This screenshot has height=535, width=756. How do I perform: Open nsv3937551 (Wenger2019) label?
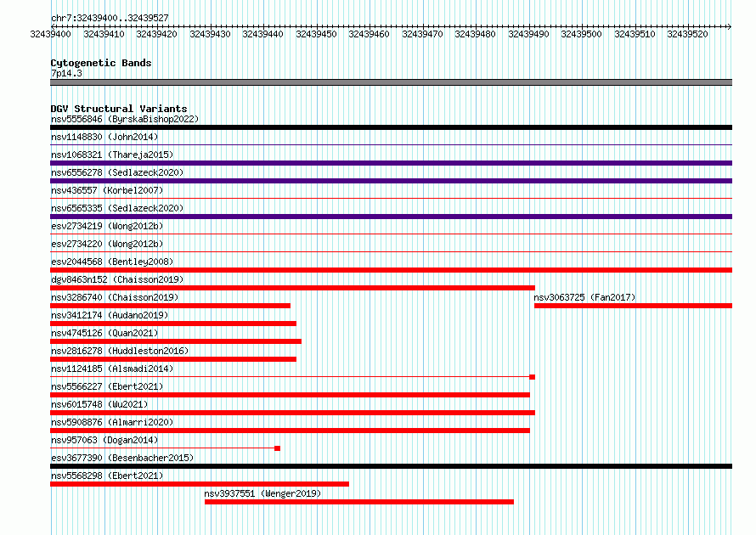262,493
